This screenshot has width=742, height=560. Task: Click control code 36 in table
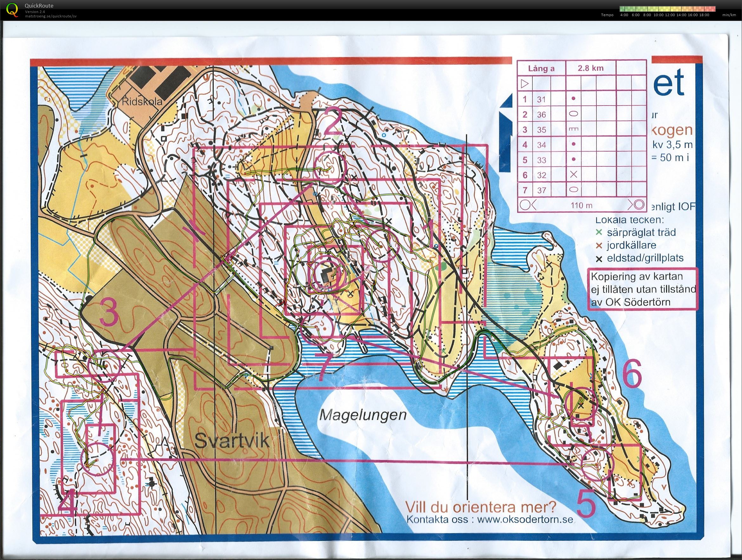tap(541, 114)
